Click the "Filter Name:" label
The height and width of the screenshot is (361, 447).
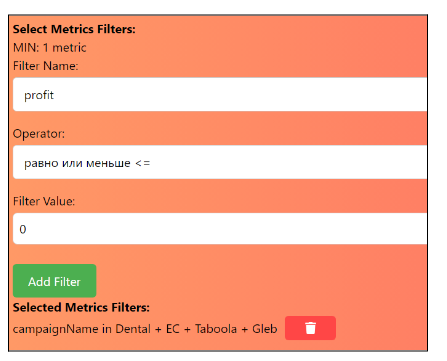click(46, 66)
